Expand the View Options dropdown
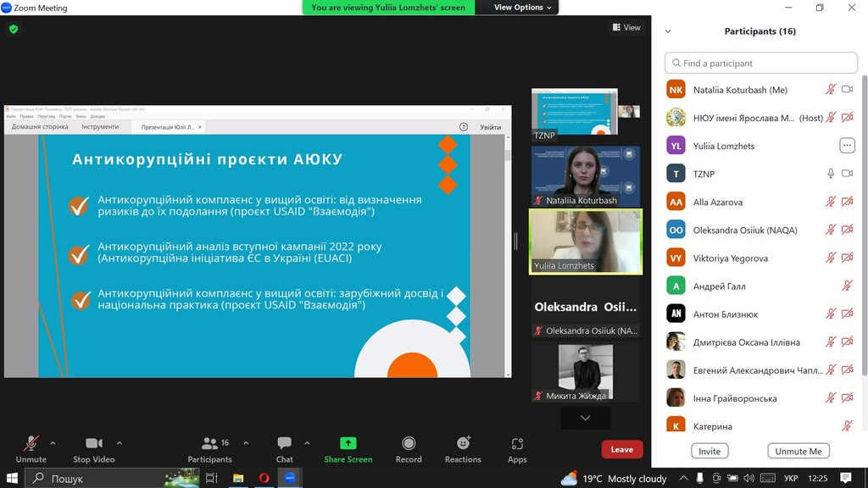868x488 pixels. 523,8
